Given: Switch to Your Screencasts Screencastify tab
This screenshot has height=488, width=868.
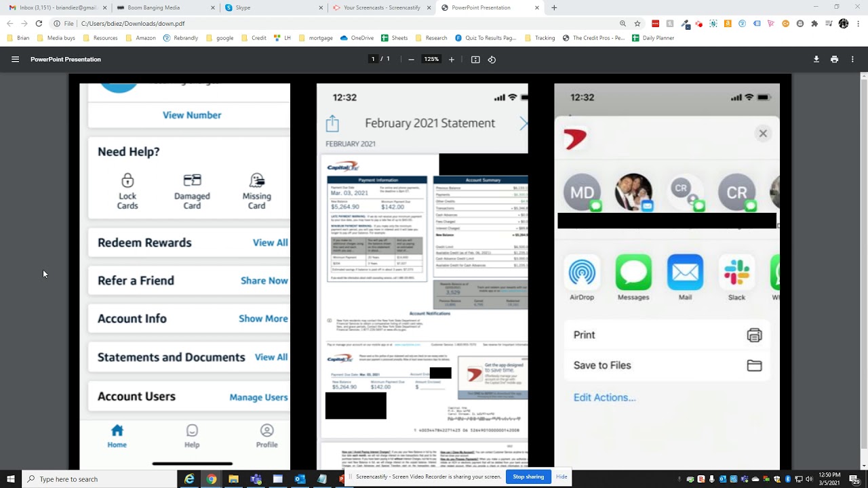Looking at the screenshot, I should [x=381, y=7].
